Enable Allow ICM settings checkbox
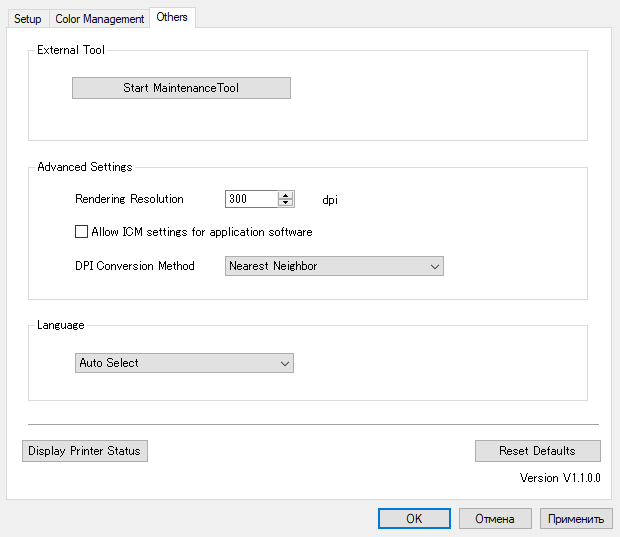This screenshot has width=620, height=537. click(x=82, y=232)
